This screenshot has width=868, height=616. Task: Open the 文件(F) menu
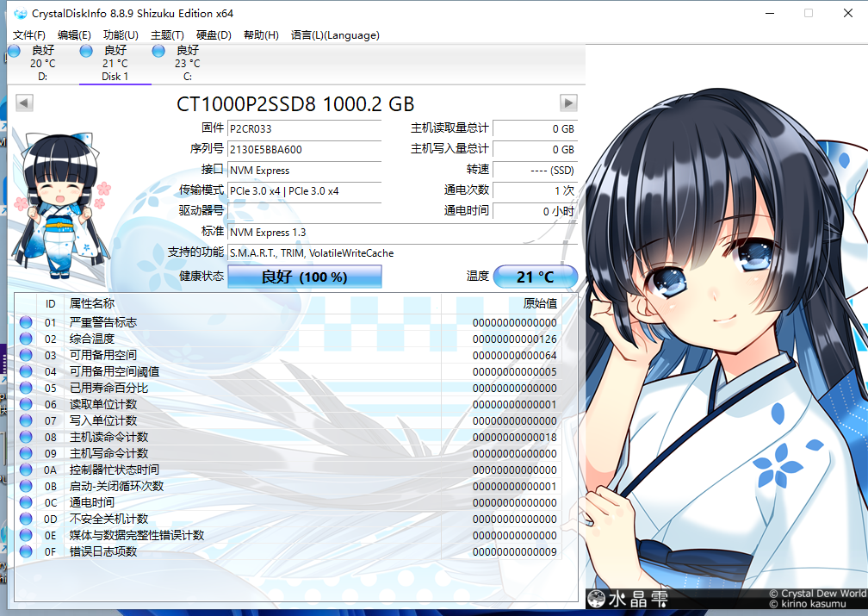(x=28, y=35)
